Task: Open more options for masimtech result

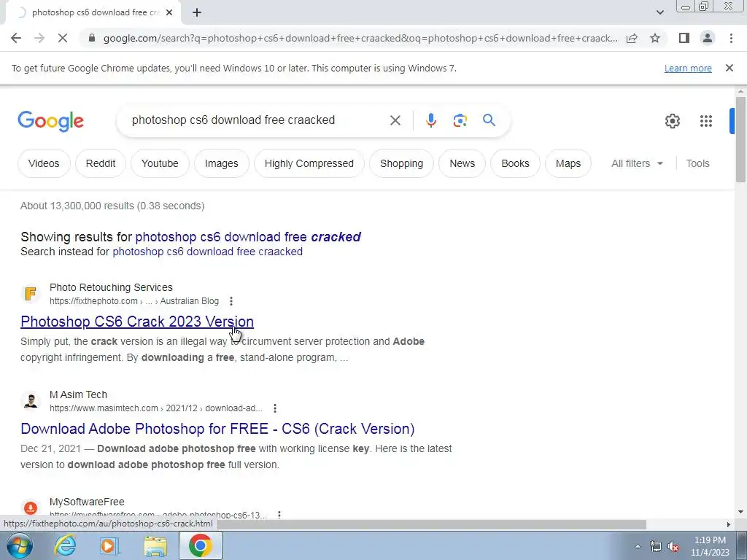Action: coord(275,408)
